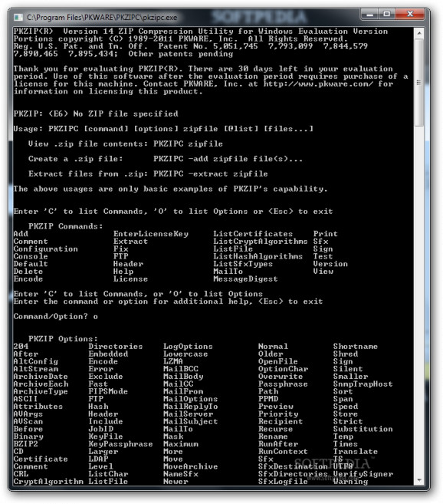Click the Command/Option? prompt line
Viewport: 443px width, 504px height.
[56, 317]
